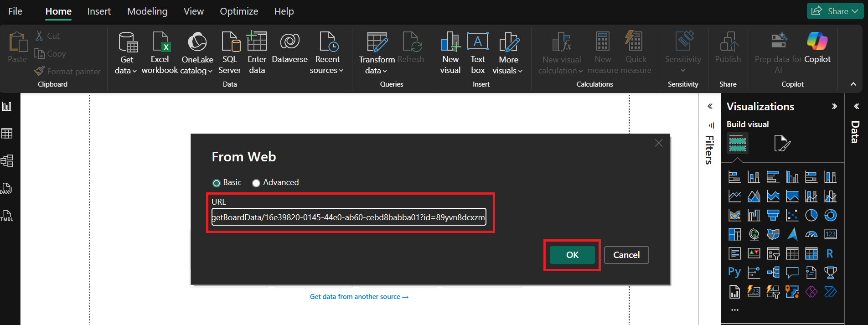This screenshot has height=325, width=868.
Task: Select the Basic radio button
Action: tap(217, 183)
